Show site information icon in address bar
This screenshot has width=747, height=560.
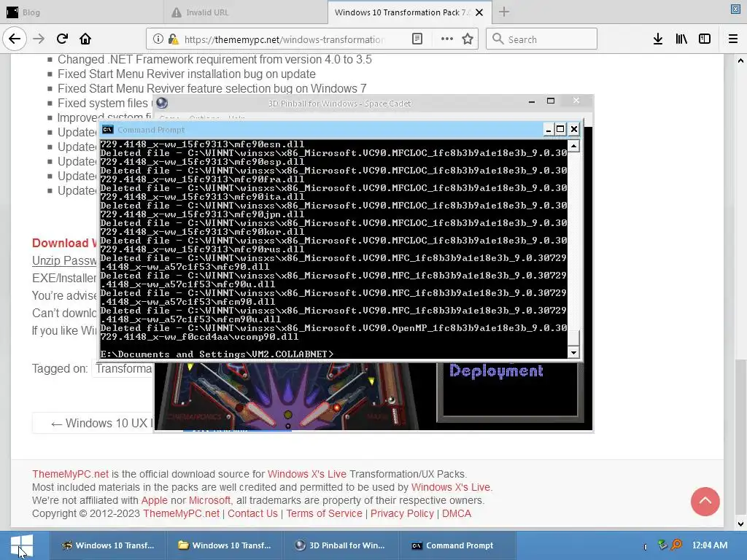[158, 39]
